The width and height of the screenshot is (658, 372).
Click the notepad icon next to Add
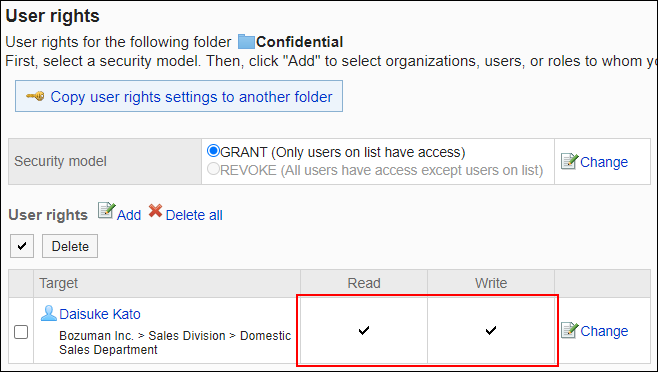(107, 211)
